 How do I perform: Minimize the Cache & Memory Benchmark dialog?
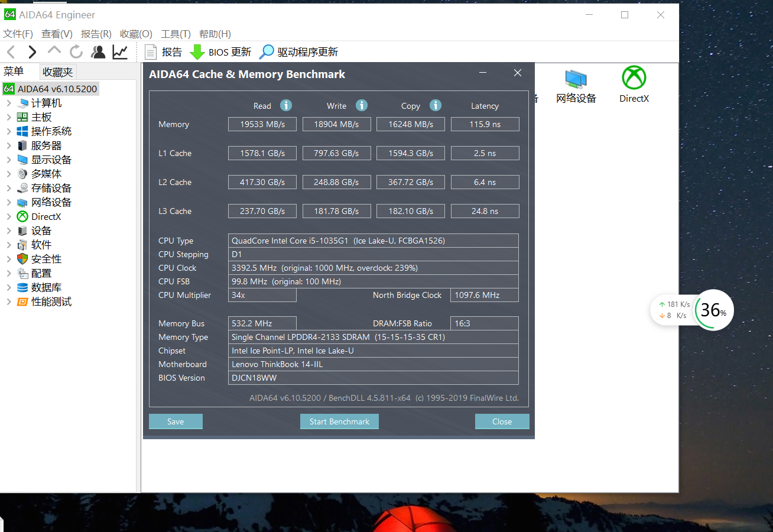[x=483, y=73]
